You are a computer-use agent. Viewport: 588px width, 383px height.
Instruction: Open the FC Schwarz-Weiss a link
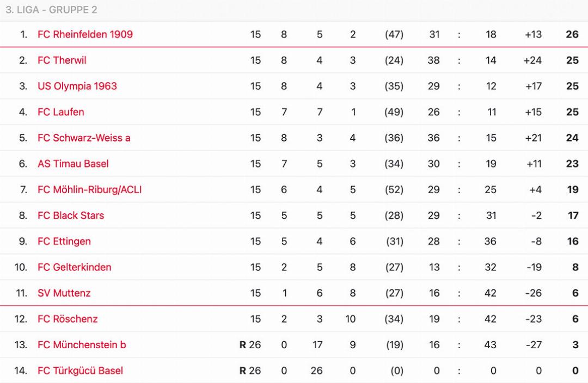pos(84,138)
